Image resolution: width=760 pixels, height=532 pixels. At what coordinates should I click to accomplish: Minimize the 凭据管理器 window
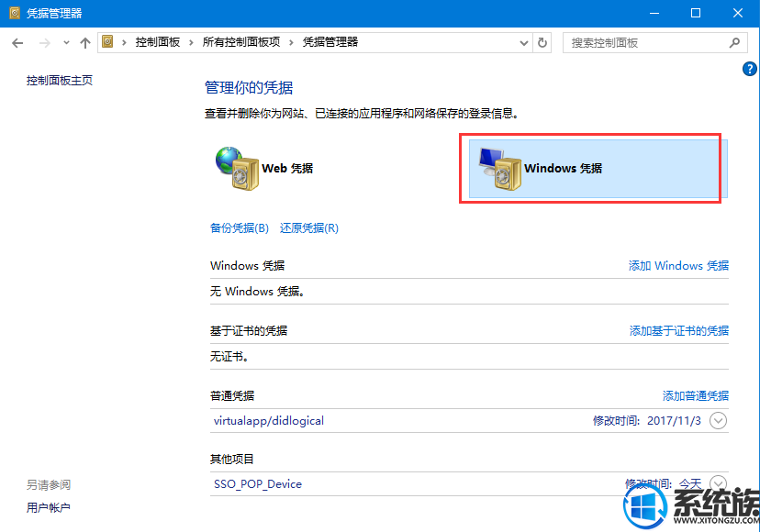654,13
